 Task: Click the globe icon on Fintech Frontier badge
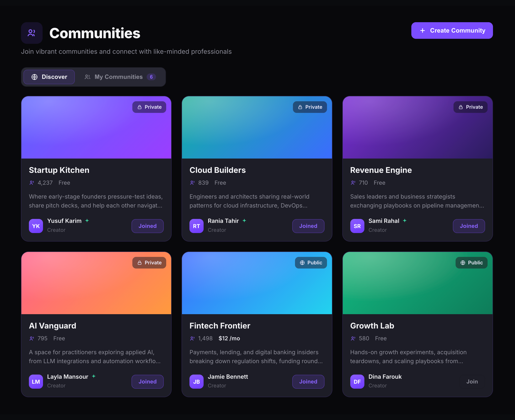pos(302,263)
